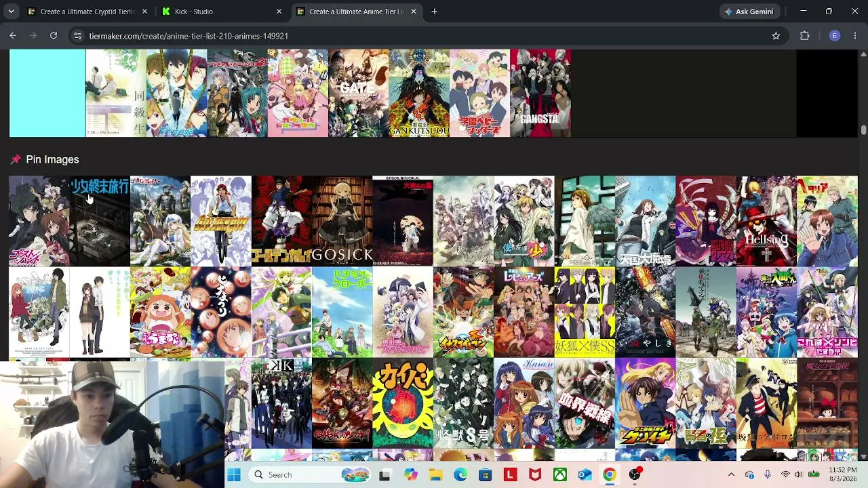Click the microphone tray icon
Image resolution: width=868 pixels, height=488 pixels.
[x=768, y=475]
